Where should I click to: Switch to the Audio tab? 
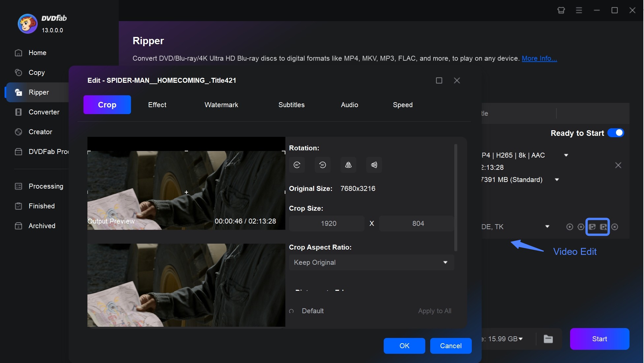[x=350, y=105]
